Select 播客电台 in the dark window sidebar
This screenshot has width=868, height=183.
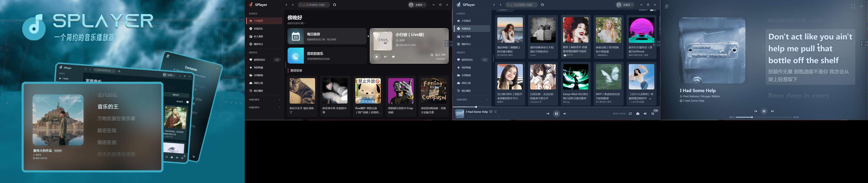(259, 44)
